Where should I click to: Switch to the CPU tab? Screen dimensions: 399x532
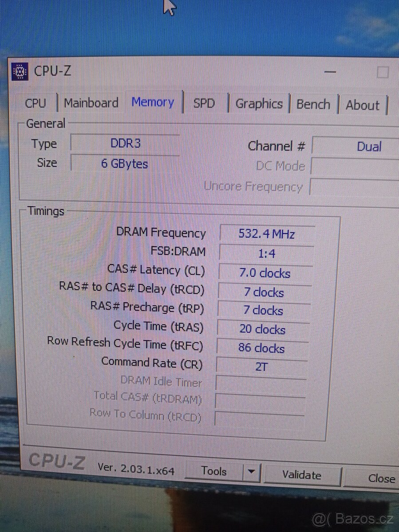(x=36, y=103)
